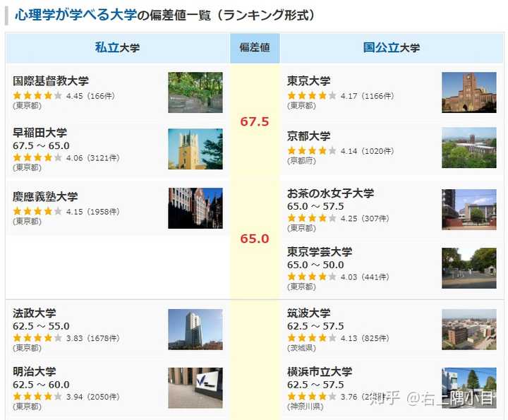The image size is (508, 420).
Task: Click the 東京大学 Yasuda auditorium photo
Action: 469,92
